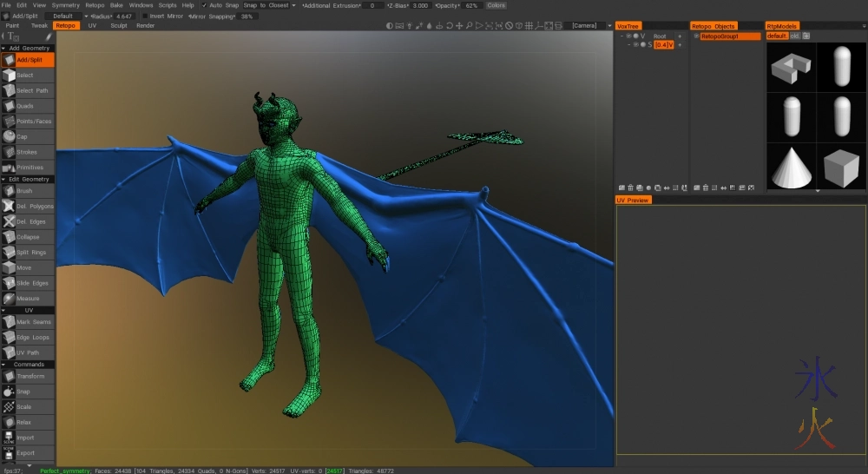868x474 pixels.
Task: Click the Colors button
Action: (x=496, y=5)
